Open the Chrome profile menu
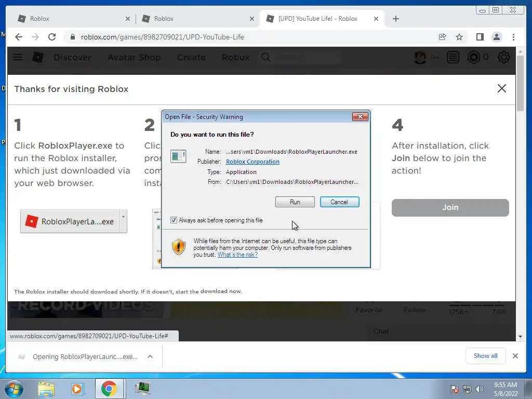Image resolution: width=532 pixels, height=399 pixels. tap(496, 37)
